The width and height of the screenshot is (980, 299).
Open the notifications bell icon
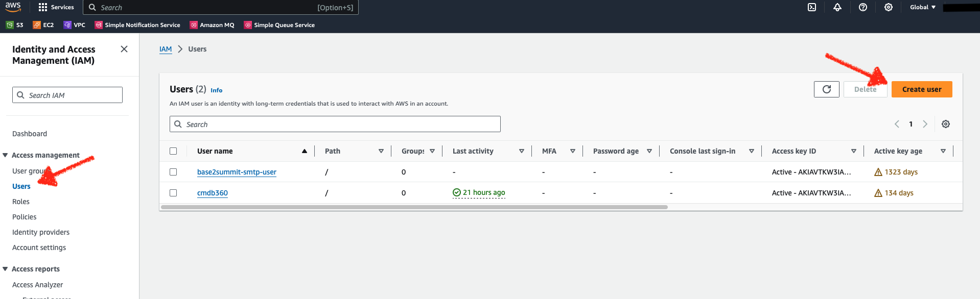point(837,7)
